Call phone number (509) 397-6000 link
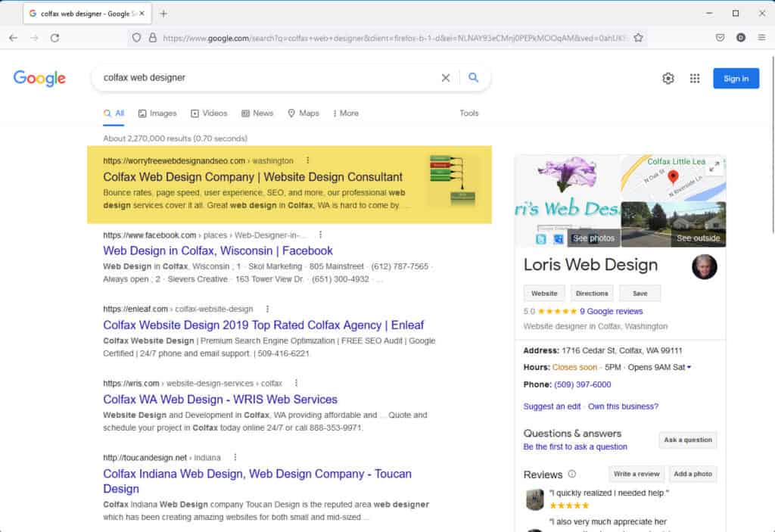Viewport: 775px width, 532px height. pos(582,384)
